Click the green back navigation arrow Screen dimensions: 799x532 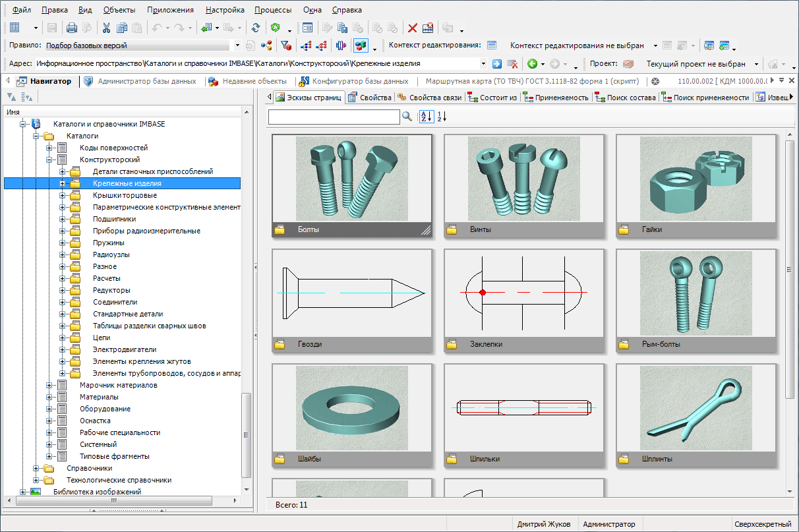tap(531, 64)
